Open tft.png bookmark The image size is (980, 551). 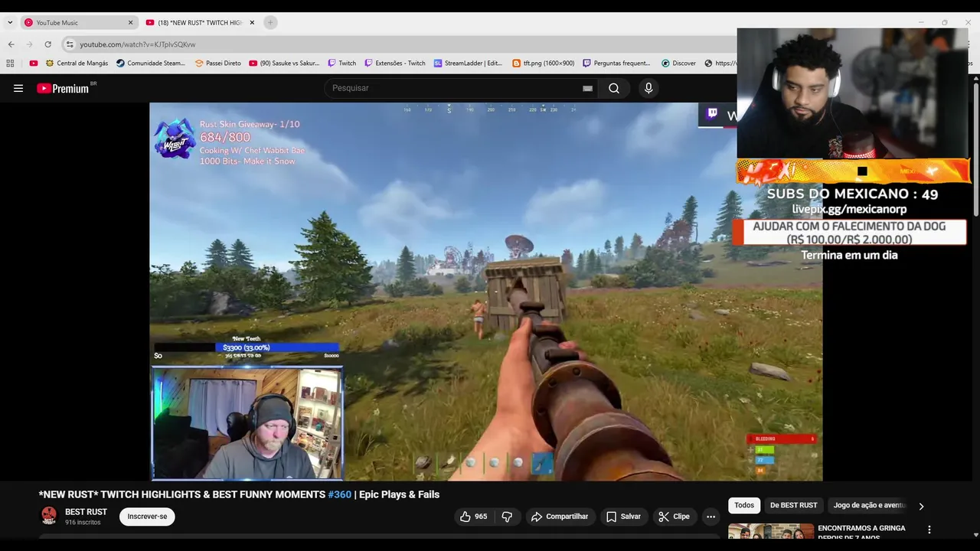(x=543, y=64)
